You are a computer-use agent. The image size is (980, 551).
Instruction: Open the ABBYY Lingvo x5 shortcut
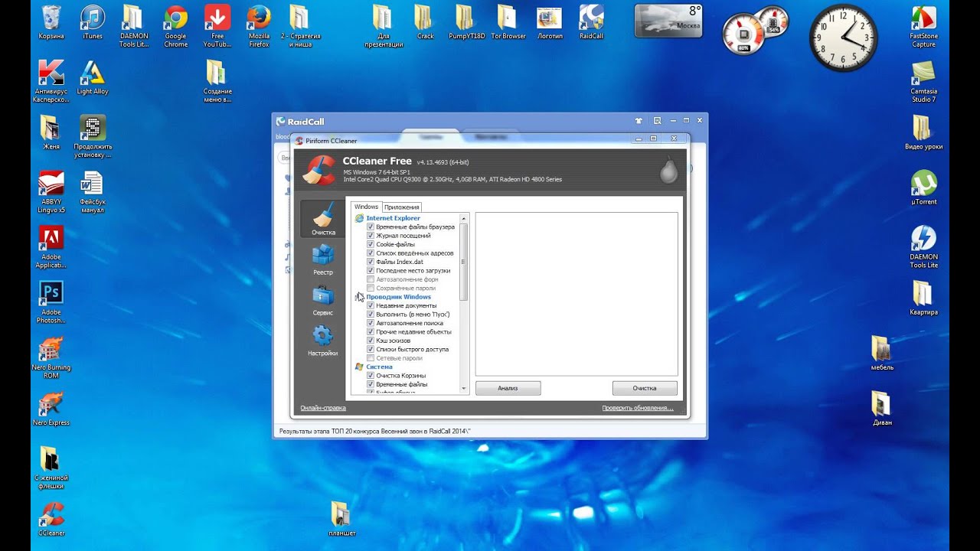tap(51, 191)
